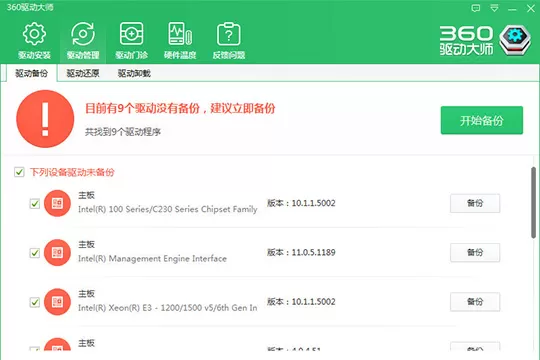Click Intel(R) 100 Series/C230 Series Chipset Family text
The image size is (540, 360).
point(168,209)
